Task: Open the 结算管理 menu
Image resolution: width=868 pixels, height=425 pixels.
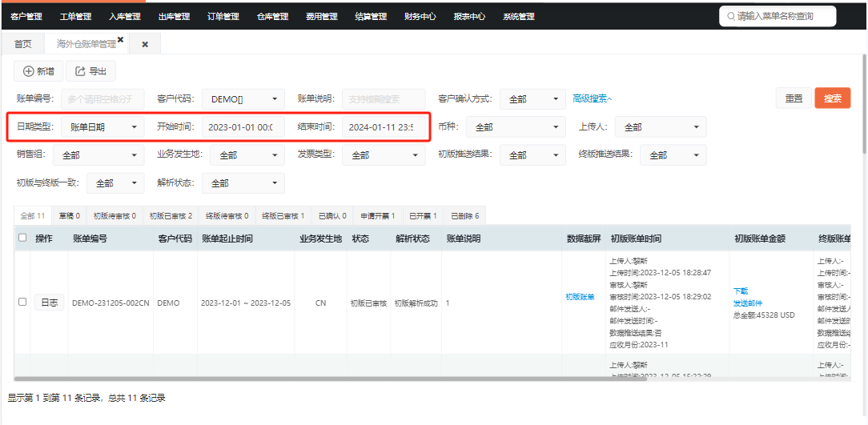Action: [371, 17]
